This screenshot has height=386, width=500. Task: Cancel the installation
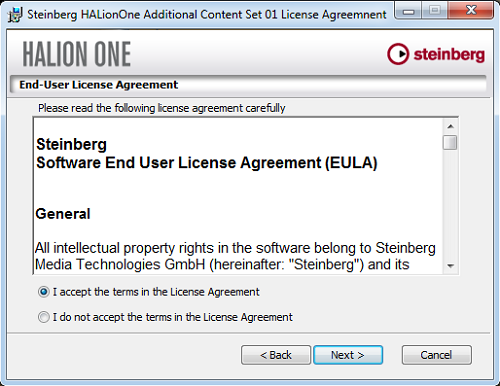(x=437, y=355)
